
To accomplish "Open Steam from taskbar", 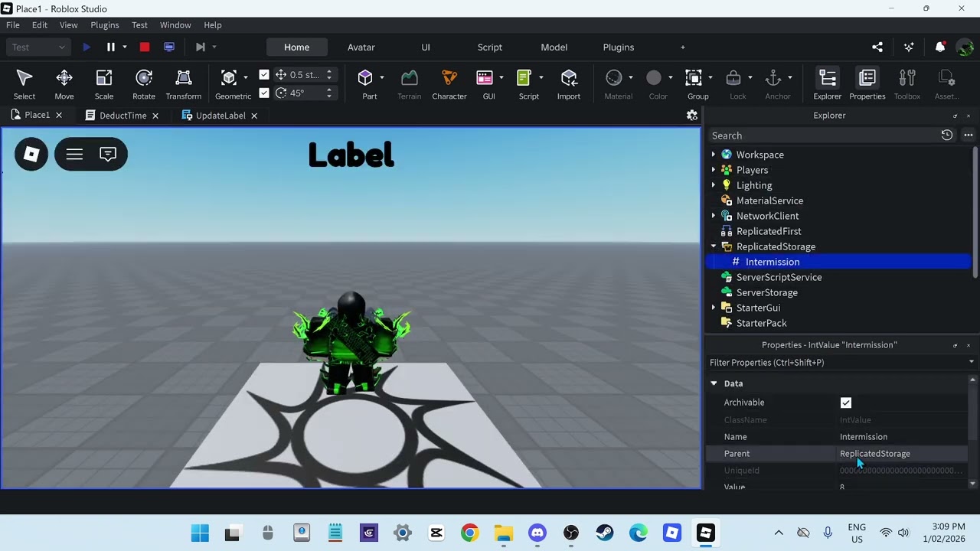I will click(x=605, y=533).
